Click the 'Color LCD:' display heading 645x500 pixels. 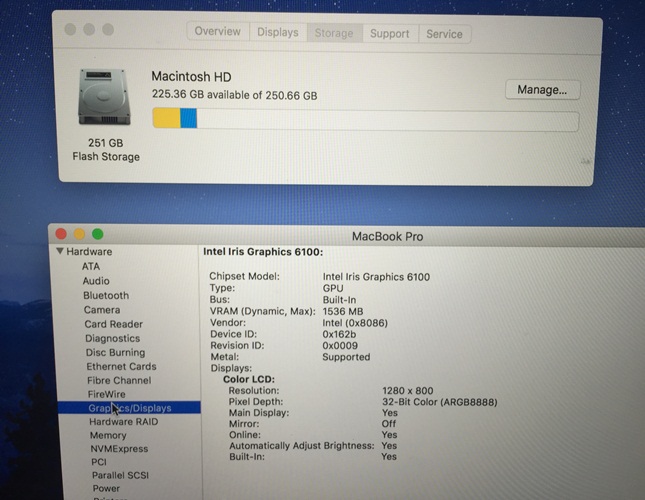249,379
